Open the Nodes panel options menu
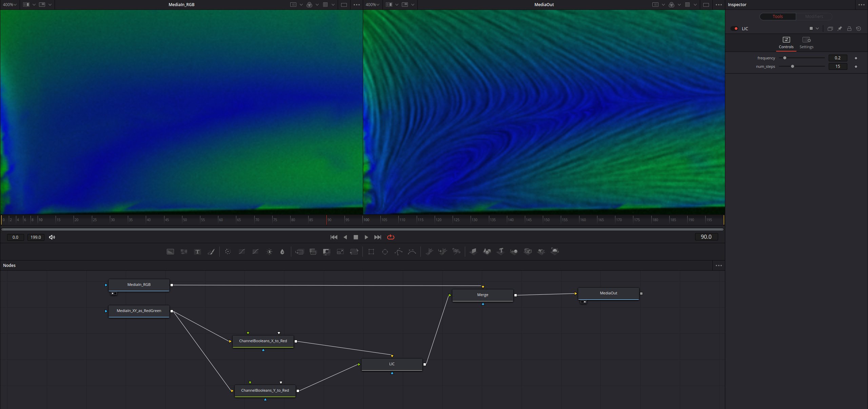Viewport: 868px width, 409px height. tap(718, 266)
